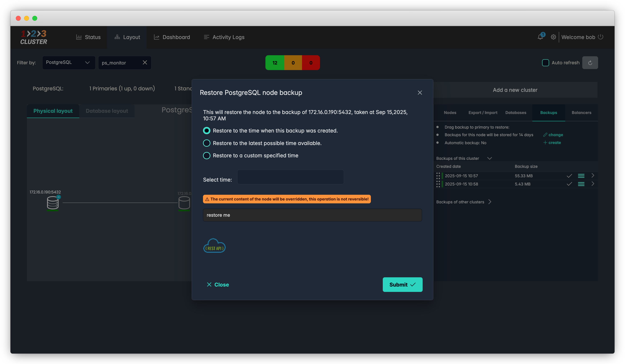This screenshot has height=364, width=625.
Task: Select restore to a custom specified time
Action: (207, 156)
